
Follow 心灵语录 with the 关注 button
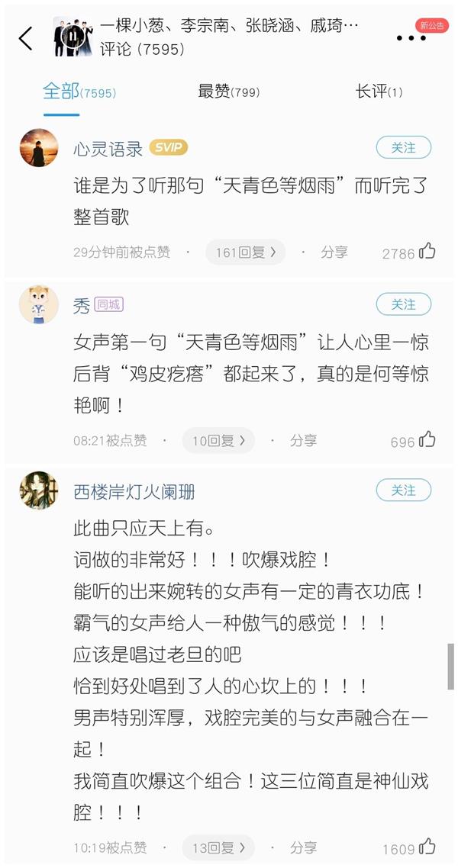[403, 148]
